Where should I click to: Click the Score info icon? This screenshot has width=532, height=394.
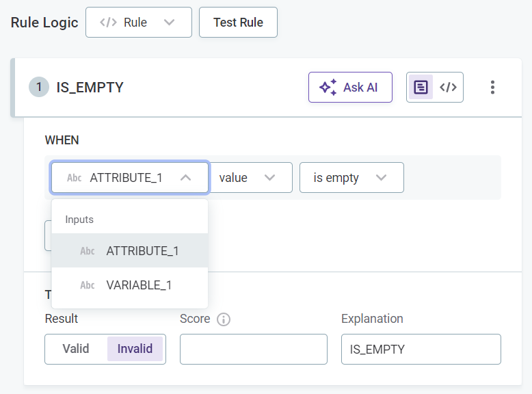224,319
